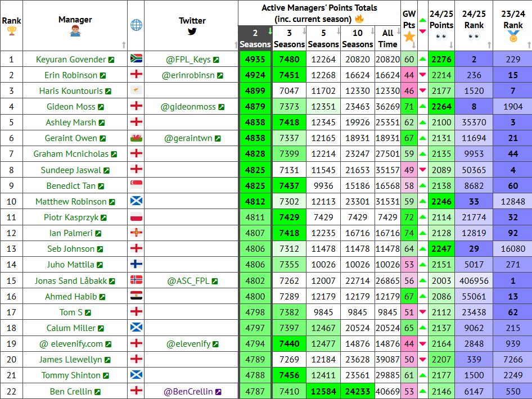Screen dimensions: 532x399
Task: Open Seb Johnson manager link
Action: coord(75,249)
